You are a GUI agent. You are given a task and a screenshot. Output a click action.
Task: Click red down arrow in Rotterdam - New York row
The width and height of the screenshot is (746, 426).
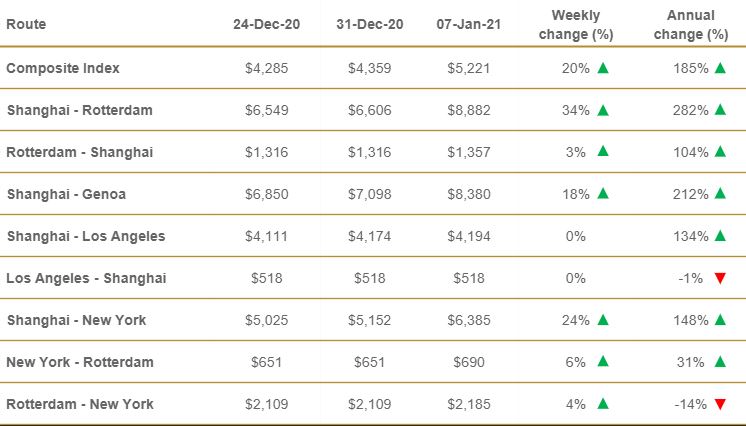[x=719, y=405]
